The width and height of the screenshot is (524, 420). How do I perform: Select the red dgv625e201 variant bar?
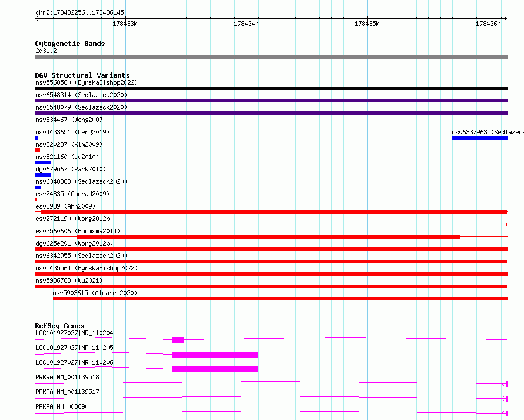[271, 249]
